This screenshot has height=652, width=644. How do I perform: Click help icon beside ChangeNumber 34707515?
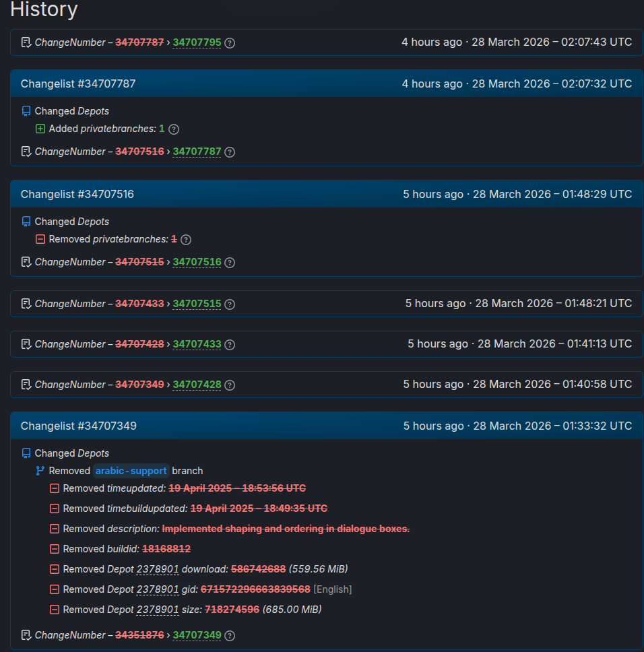(230, 304)
